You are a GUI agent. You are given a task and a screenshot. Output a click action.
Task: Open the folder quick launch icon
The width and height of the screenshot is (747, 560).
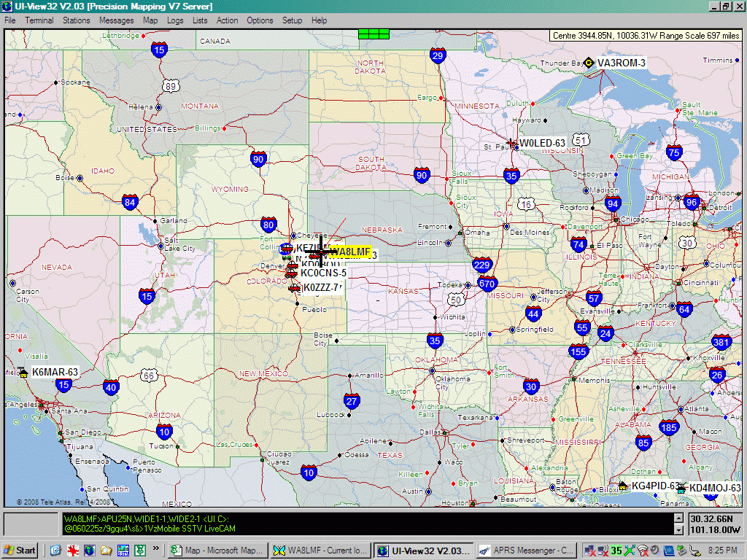coord(106,551)
